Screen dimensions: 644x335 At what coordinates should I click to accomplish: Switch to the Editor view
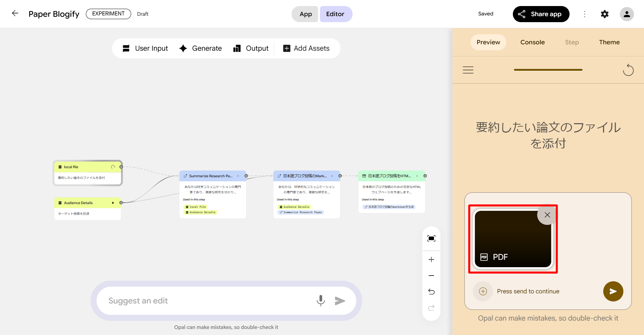(335, 14)
